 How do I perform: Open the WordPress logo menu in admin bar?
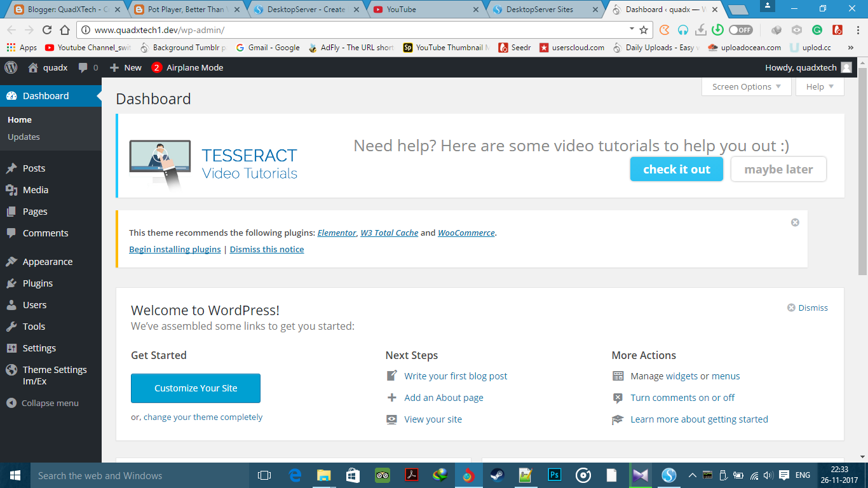pyautogui.click(x=11, y=67)
